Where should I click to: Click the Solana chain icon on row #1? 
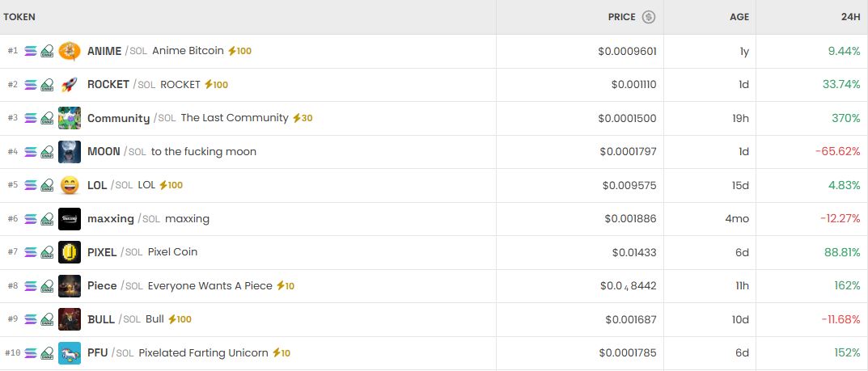coord(31,51)
